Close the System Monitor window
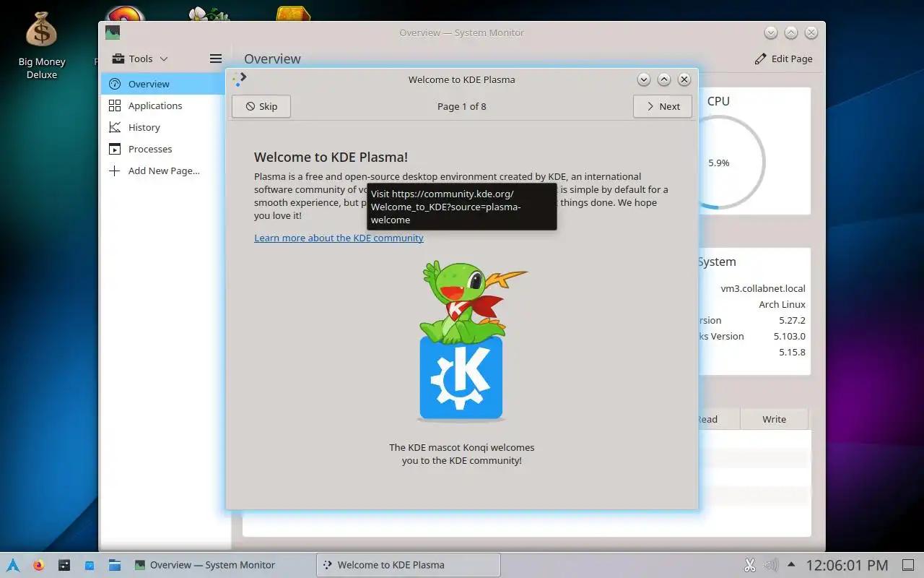Screen dimensions: 924x578 [811, 33]
